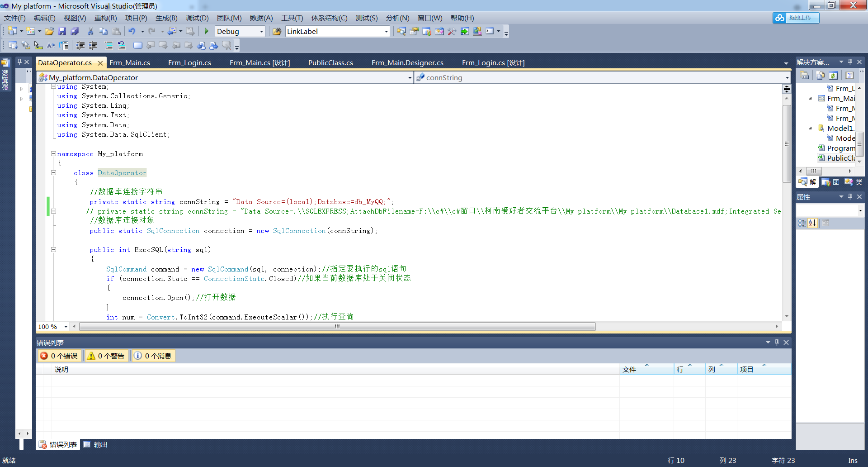Image resolution: width=868 pixels, height=467 pixels.
Task: Save the current file with the disk icon
Action: pos(62,31)
